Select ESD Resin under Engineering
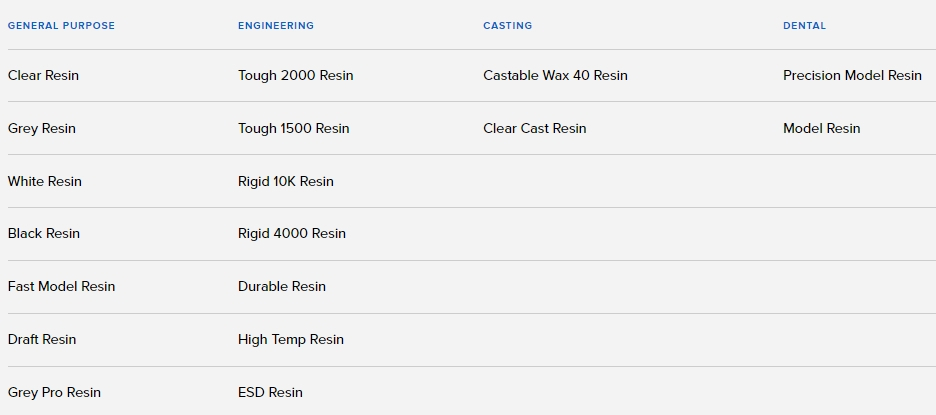 pyautogui.click(x=270, y=392)
